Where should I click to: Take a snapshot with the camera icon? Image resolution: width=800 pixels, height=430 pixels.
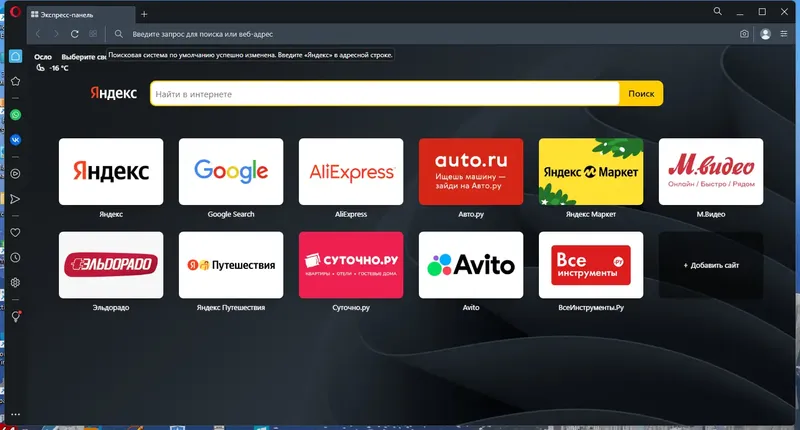744,34
